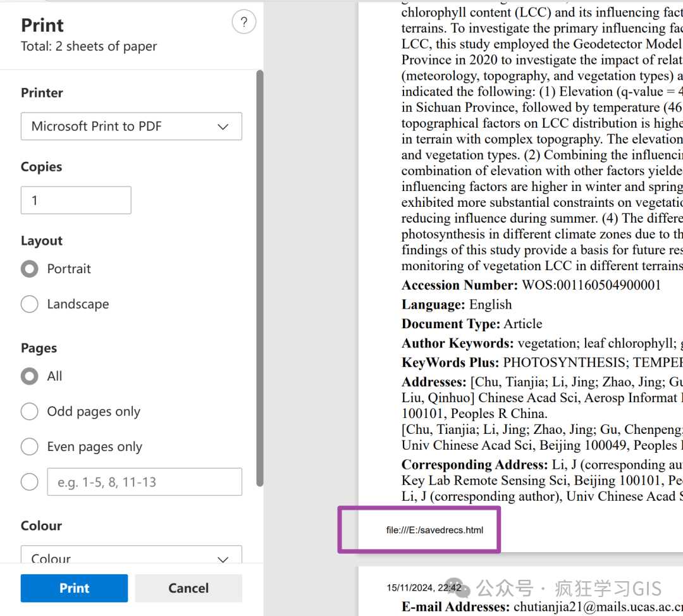Select Portrait layout
This screenshot has width=683, height=616.
pos(30,269)
